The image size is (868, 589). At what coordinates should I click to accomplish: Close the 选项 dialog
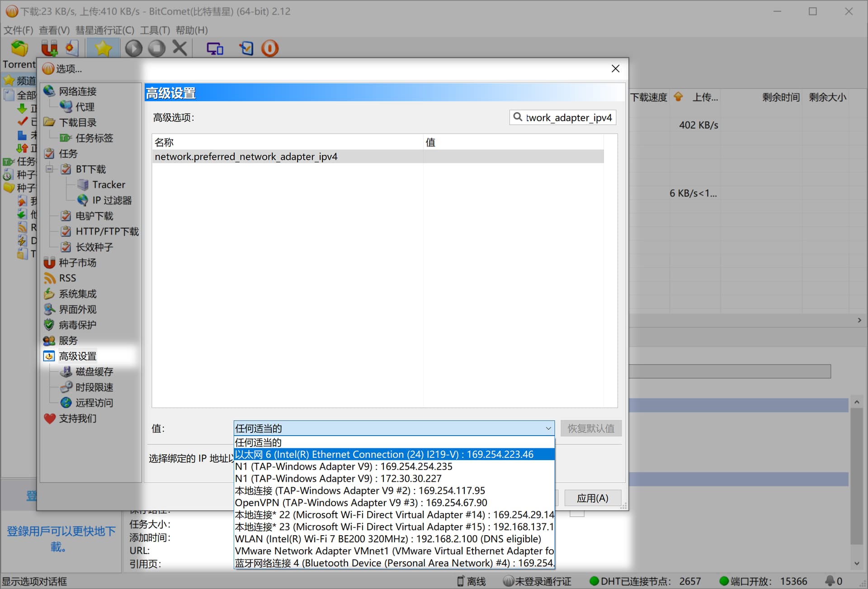click(x=615, y=69)
